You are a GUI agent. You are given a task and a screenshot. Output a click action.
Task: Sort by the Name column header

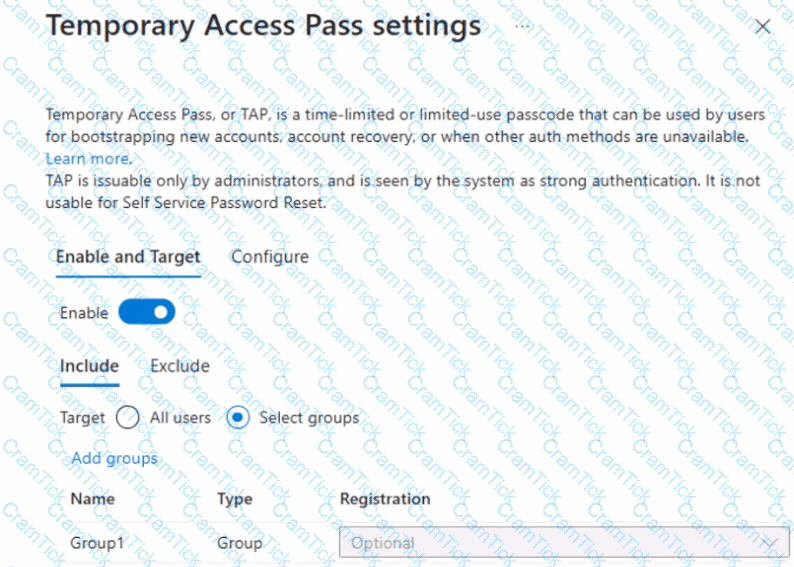93,499
